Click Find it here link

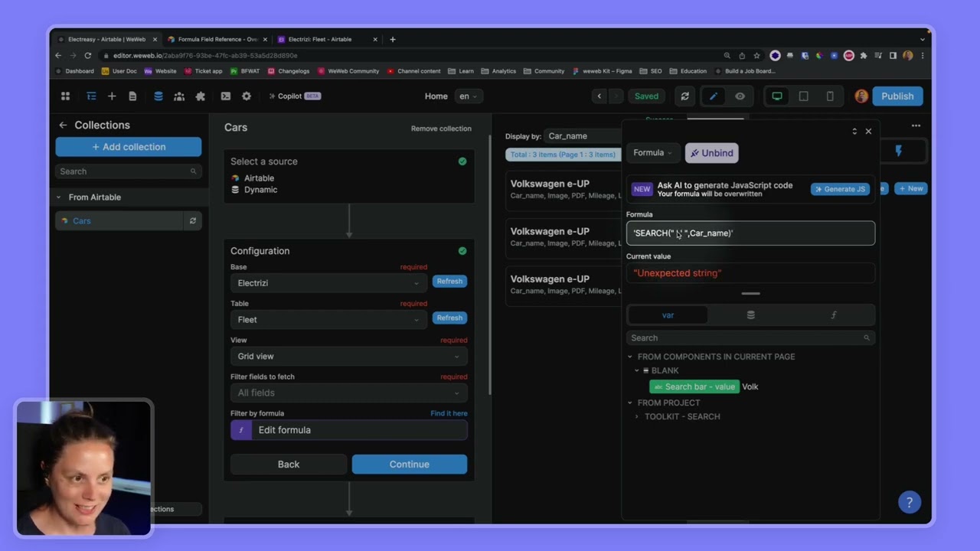[449, 413]
